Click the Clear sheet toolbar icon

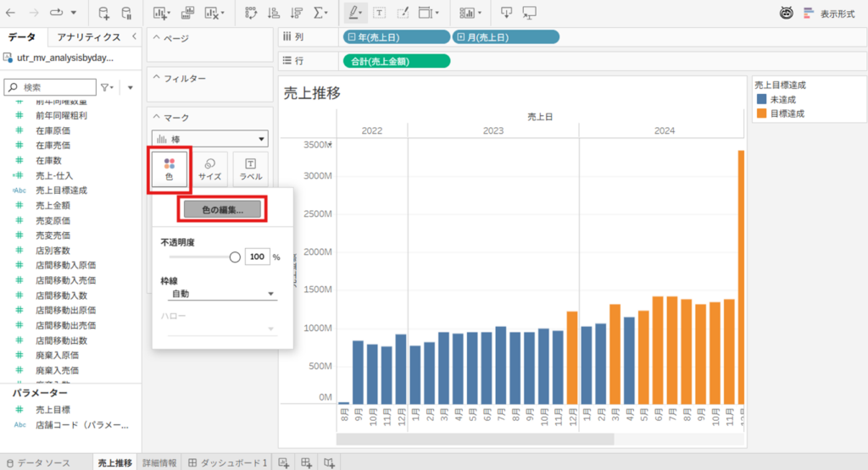(x=213, y=13)
